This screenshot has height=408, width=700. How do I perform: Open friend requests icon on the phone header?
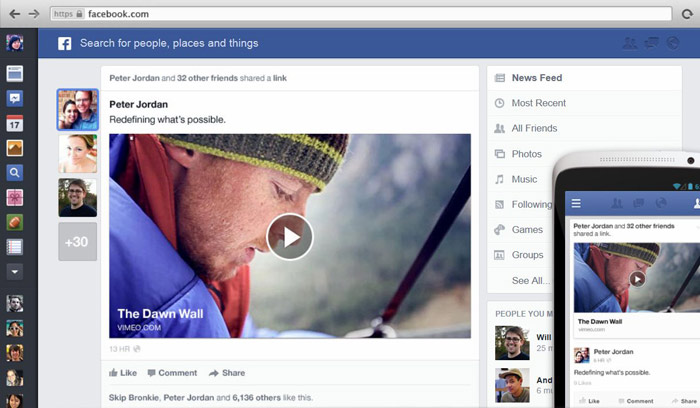tap(617, 204)
